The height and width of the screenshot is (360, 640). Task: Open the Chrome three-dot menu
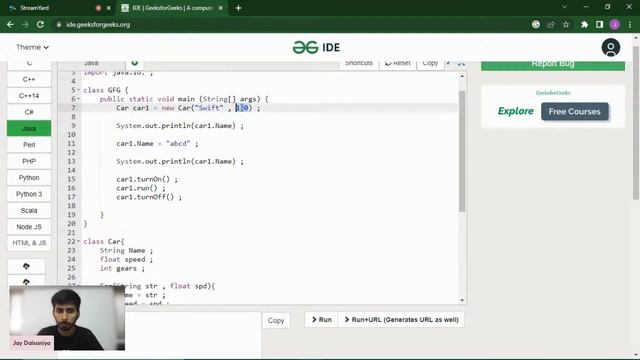tap(630, 24)
